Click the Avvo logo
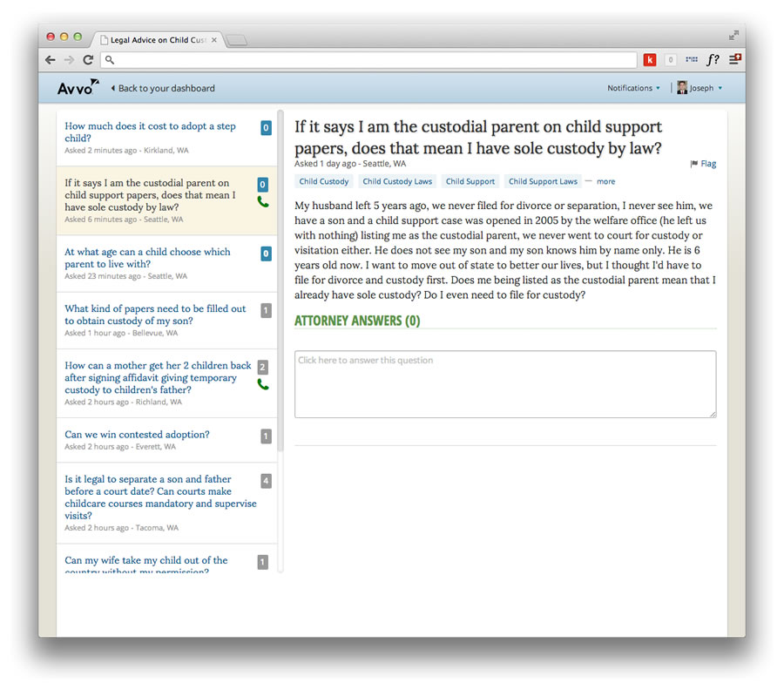The width and height of the screenshot is (784, 690). tap(78, 87)
